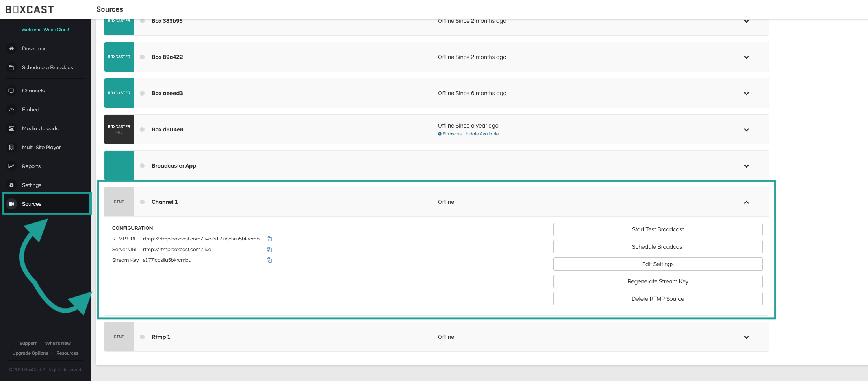868x381 pixels.
Task: Copy the RTMP URL to clipboard
Action: (269, 239)
